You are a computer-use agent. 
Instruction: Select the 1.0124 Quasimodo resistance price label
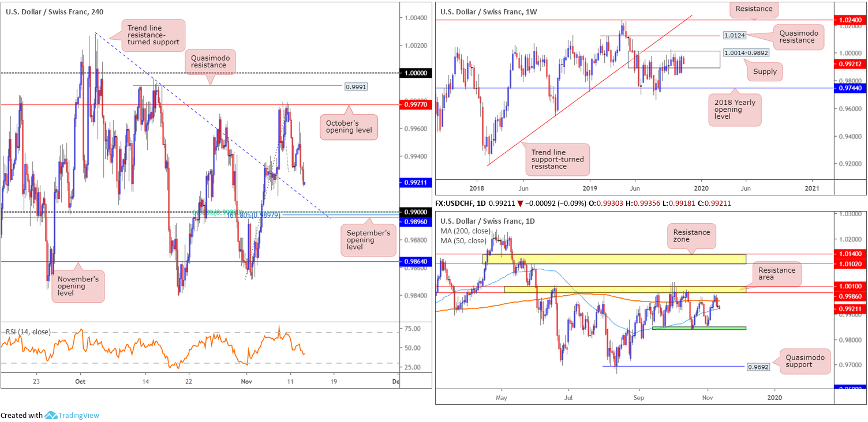[x=735, y=35]
